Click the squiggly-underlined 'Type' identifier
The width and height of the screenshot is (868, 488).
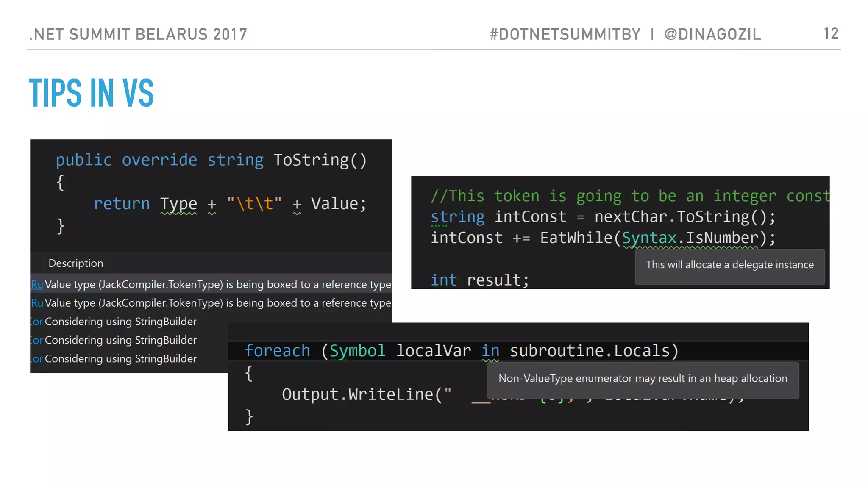[178, 204]
